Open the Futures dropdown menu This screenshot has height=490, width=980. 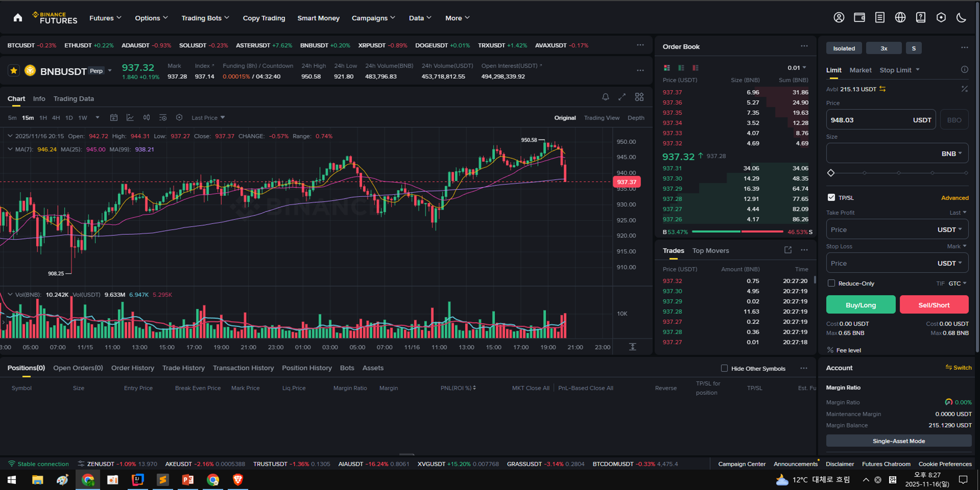pos(105,18)
